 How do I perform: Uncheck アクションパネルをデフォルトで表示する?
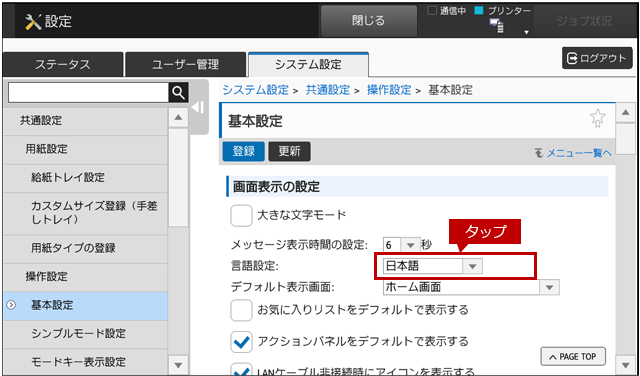click(241, 342)
